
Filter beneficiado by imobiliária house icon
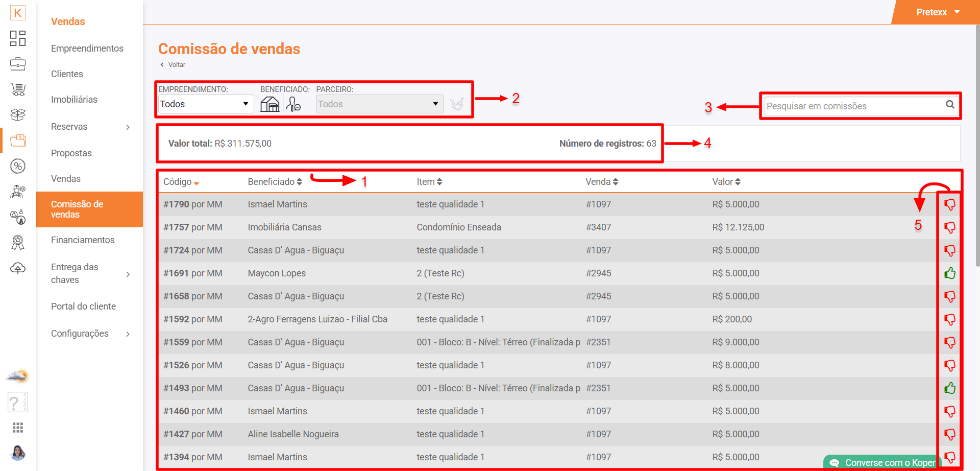pyautogui.click(x=270, y=104)
